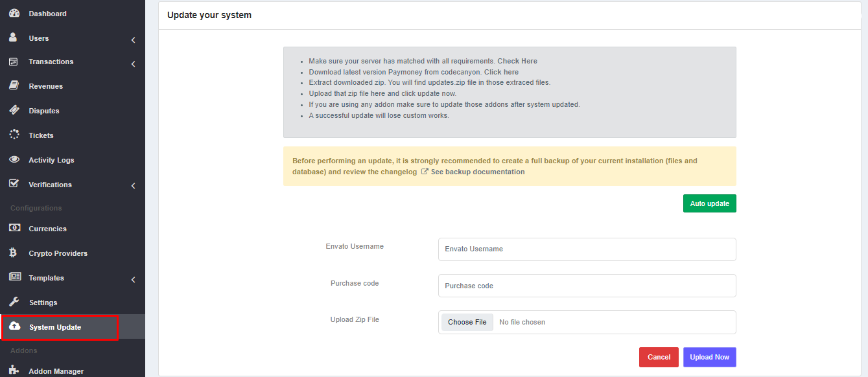Click the Disputes ticket icon
Image resolution: width=868 pixels, height=377 pixels.
[14, 110]
